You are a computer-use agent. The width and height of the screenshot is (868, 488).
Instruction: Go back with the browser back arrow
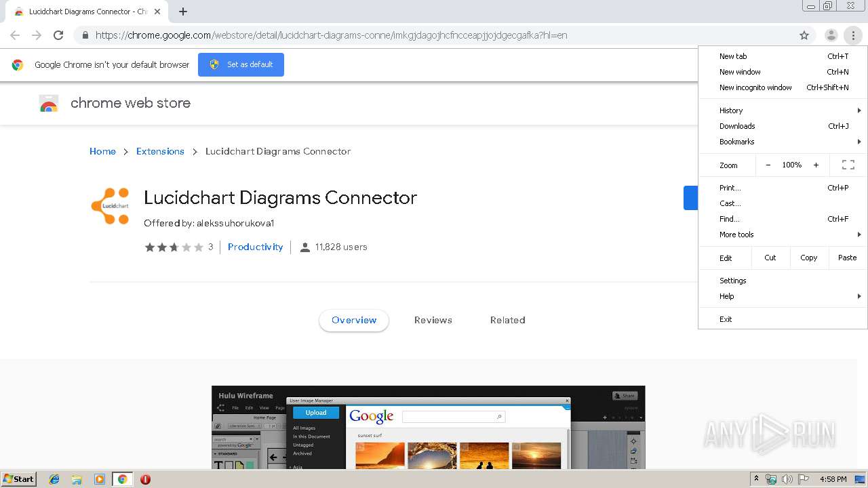click(15, 35)
